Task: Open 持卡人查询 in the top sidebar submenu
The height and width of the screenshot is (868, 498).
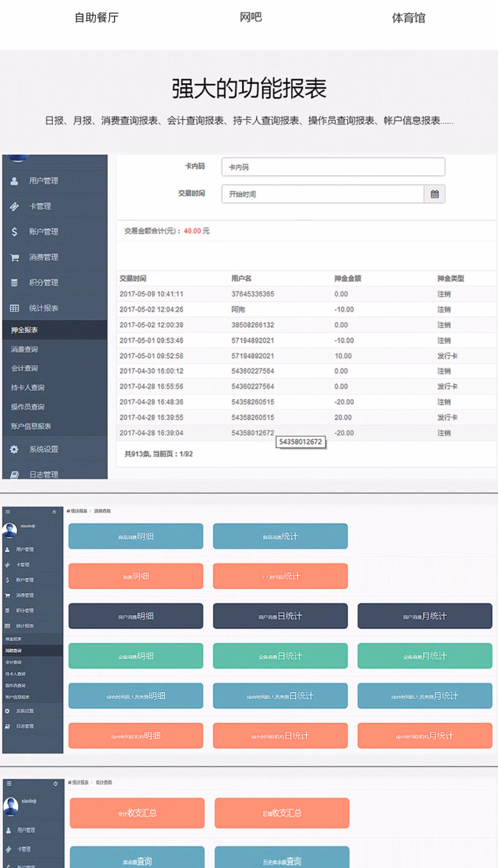Action: (x=28, y=387)
